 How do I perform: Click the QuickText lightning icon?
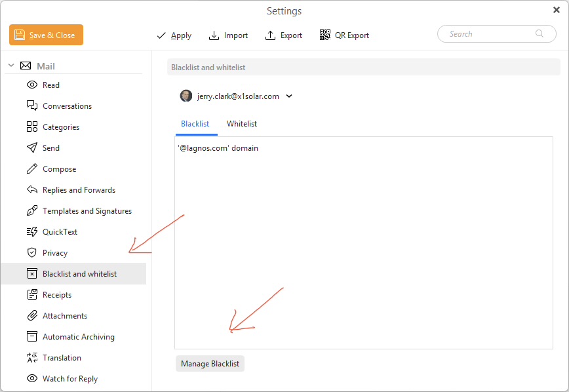coord(31,232)
